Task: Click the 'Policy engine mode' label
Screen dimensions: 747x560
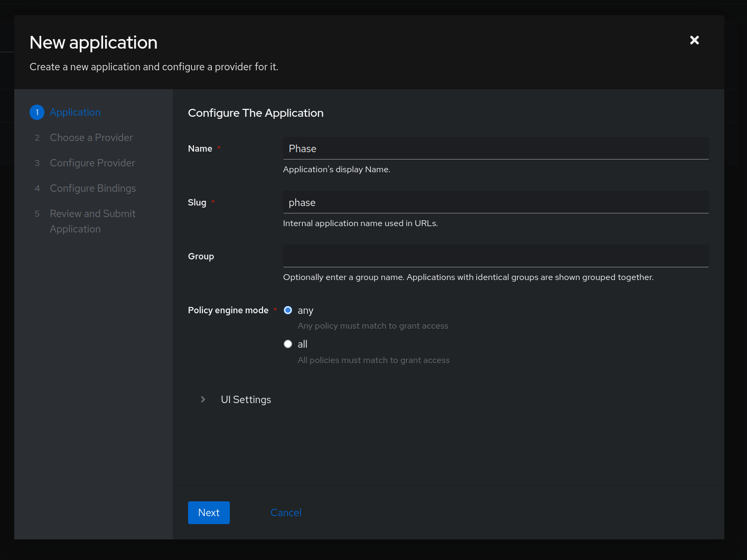Action: point(228,310)
